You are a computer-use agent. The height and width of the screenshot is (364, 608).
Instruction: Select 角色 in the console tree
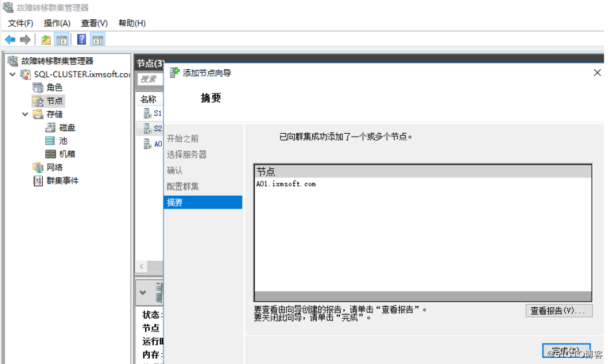tap(54, 87)
